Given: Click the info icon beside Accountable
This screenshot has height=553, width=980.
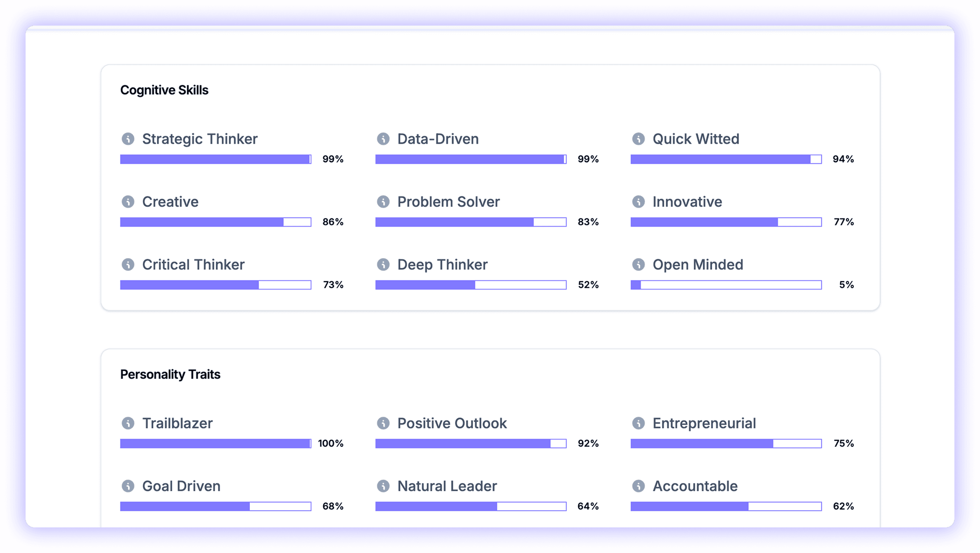Looking at the screenshot, I should pyautogui.click(x=638, y=486).
